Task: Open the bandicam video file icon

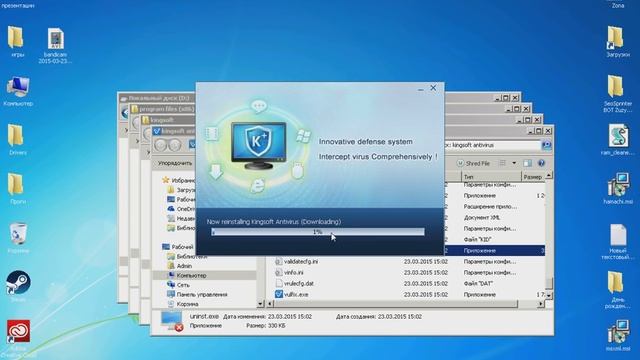Action: (x=55, y=45)
